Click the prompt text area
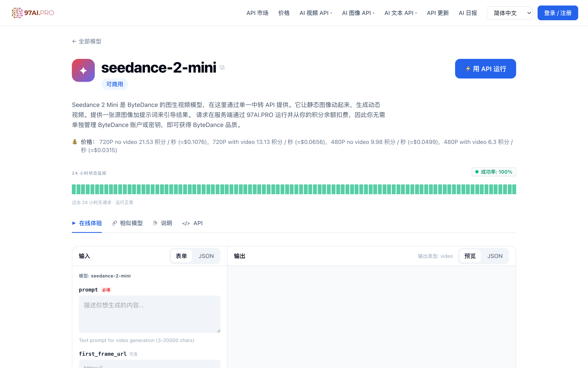This screenshot has width=588, height=368. [149, 314]
